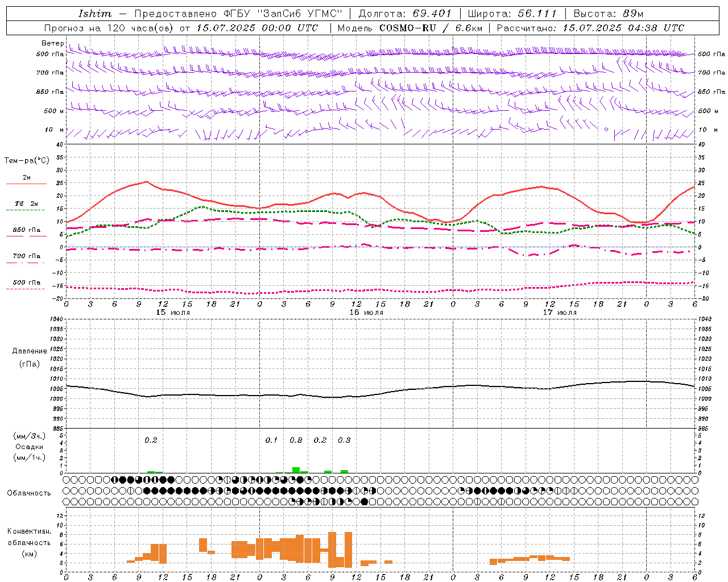Click the "Давление" pressure label
The height and width of the screenshot is (582, 728).
pos(30,351)
